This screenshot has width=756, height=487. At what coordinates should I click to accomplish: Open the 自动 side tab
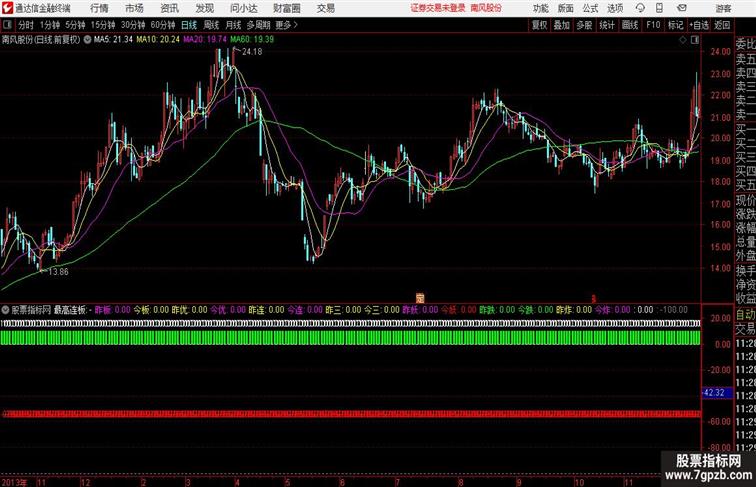pos(745,315)
